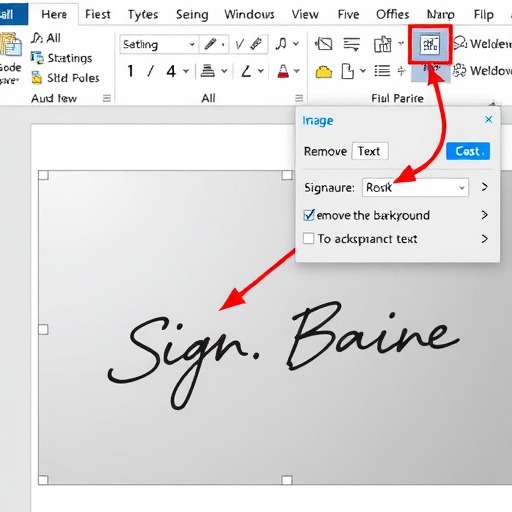Image resolution: width=512 pixels, height=512 pixels.
Task: Click the pencil edit icon beside Setling
Action: 210,44
